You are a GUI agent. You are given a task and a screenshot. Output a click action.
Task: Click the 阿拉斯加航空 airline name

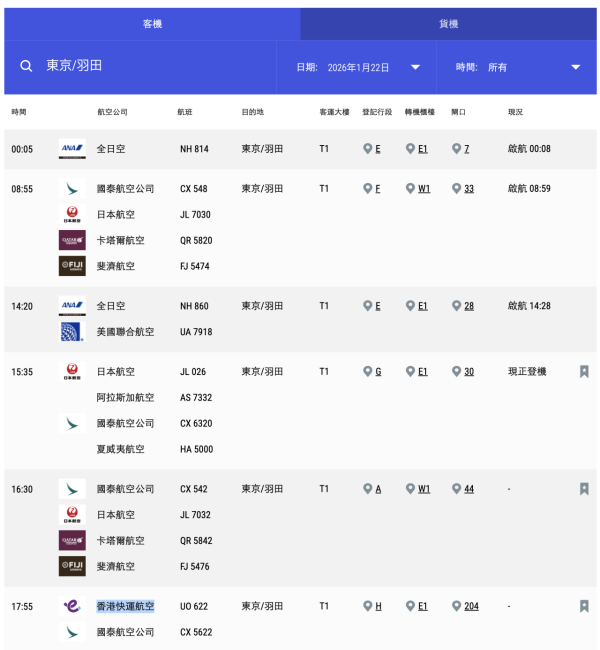click(125, 398)
